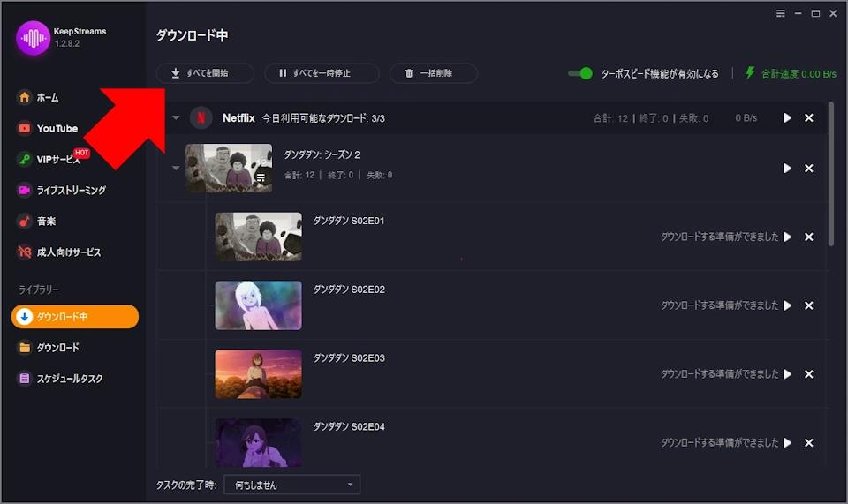Remove the Netflix group with X icon

coord(809,117)
